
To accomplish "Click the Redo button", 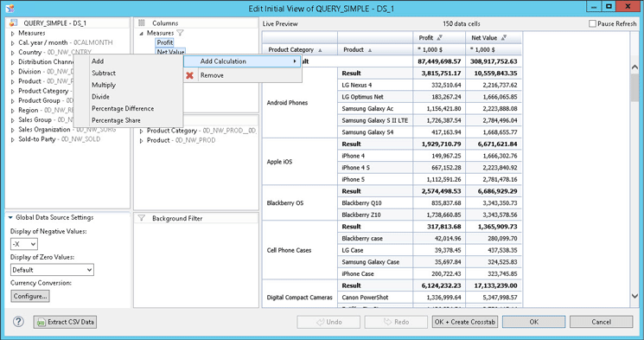I will click(396, 322).
